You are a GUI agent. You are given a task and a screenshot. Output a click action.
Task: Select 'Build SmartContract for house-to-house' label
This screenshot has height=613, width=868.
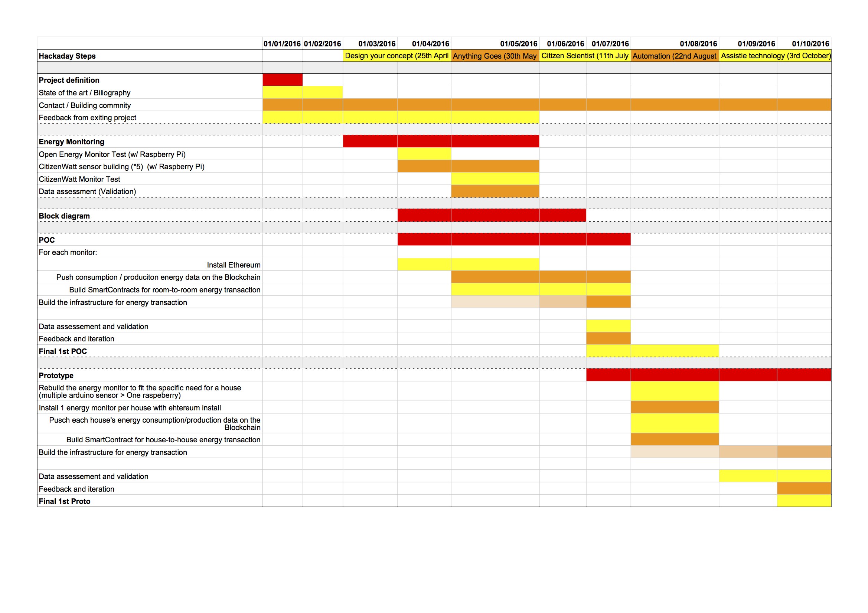[163, 440]
